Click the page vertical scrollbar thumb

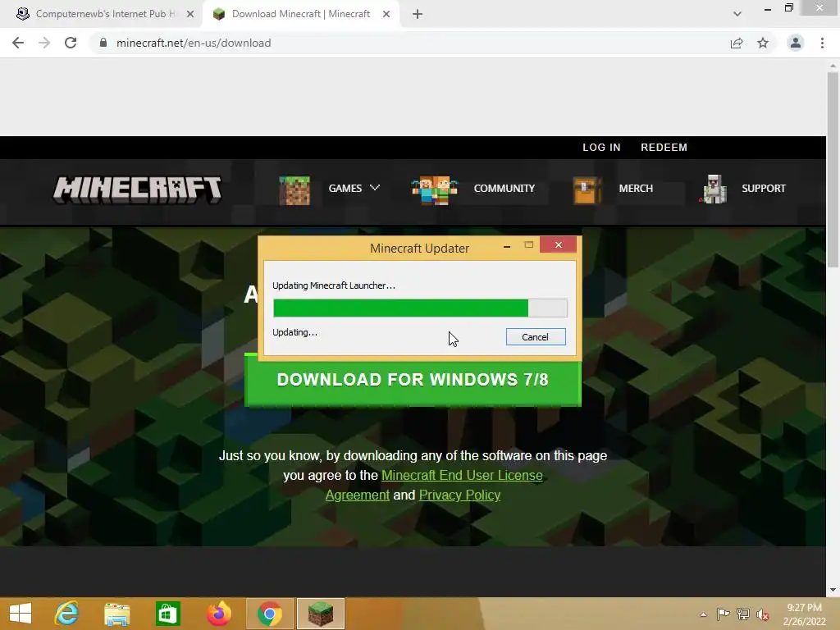pyautogui.click(x=833, y=169)
